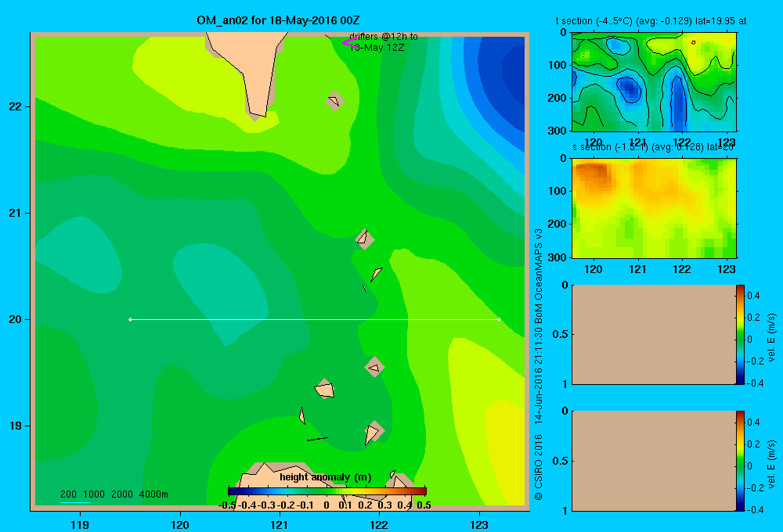Image resolution: width=783 pixels, height=532 pixels.
Task: Click the -0.4 tick on the upper vel. E bar
Action: pyautogui.click(x=754, y=383)
